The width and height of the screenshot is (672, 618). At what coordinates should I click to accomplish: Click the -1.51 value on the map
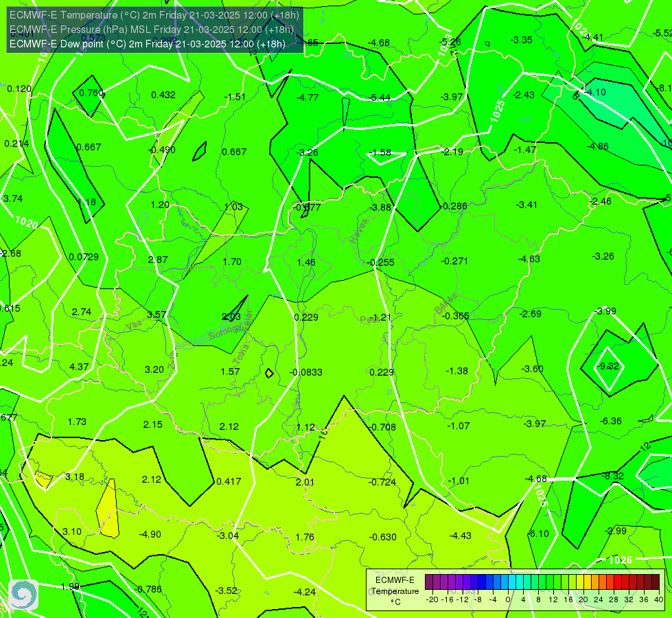(x=235, y=97)
